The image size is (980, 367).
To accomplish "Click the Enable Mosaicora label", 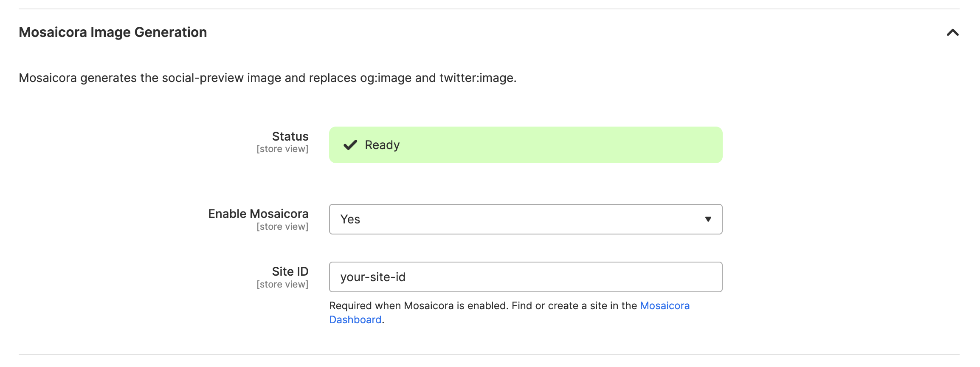I will point(258,214).
